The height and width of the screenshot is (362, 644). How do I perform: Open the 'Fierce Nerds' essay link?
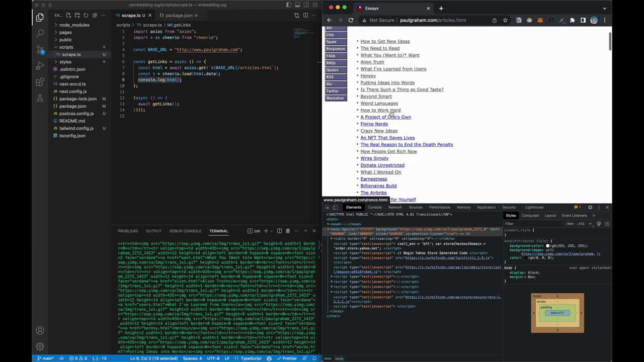coord(374,124)
